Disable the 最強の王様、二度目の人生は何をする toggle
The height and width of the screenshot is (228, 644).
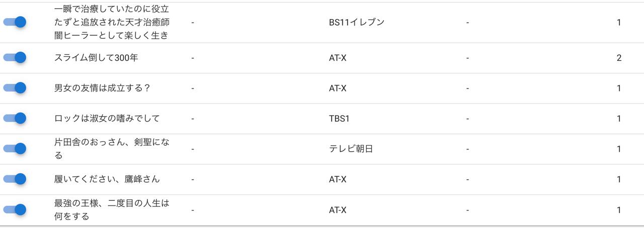(15, 210)
